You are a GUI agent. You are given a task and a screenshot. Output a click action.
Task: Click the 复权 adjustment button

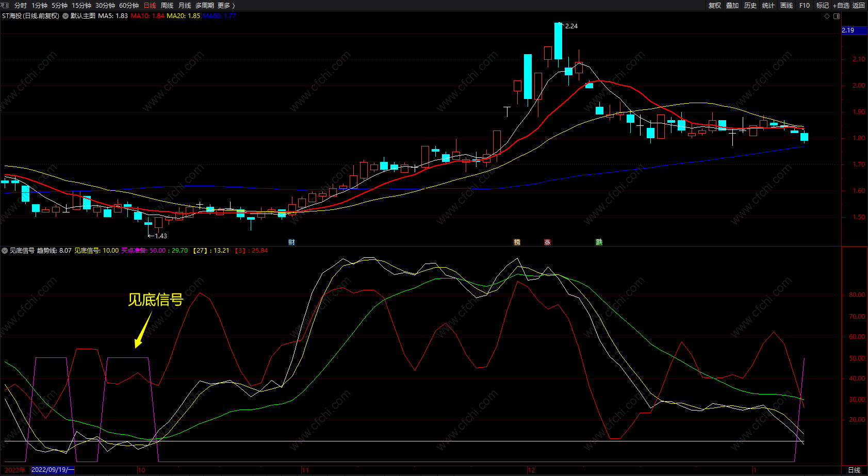[714, 5]
